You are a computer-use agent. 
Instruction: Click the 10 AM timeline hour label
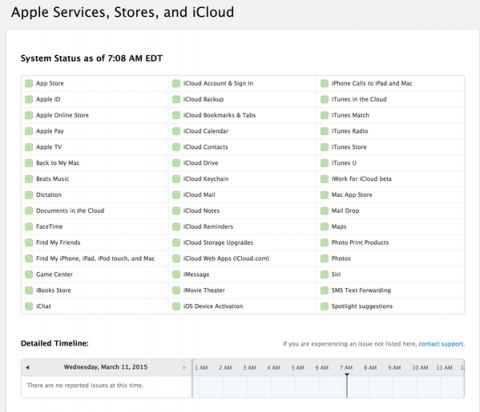tap(420, 368)
